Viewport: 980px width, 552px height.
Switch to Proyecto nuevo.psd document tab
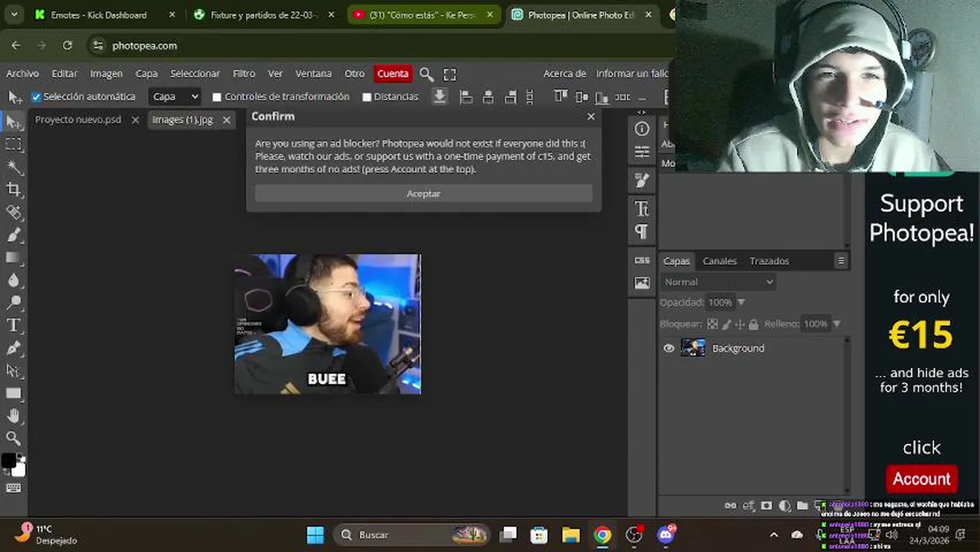(x=78, y=120)
